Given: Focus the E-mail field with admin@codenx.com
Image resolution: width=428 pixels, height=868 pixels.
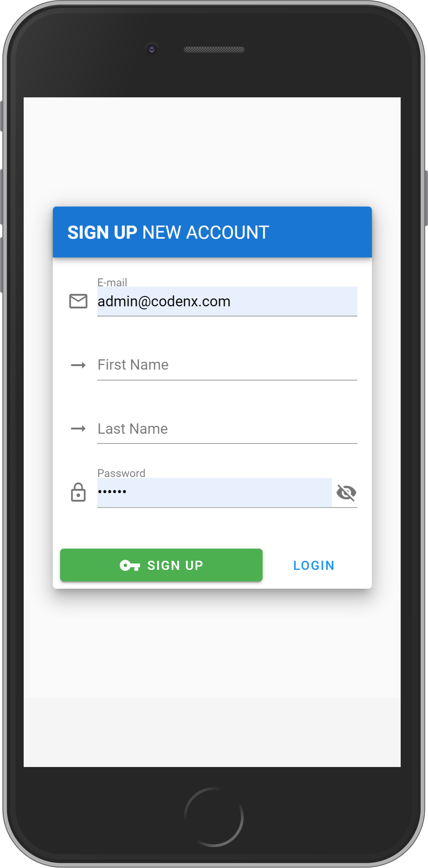Looking at the screenshot, I should tap(227, 301).
